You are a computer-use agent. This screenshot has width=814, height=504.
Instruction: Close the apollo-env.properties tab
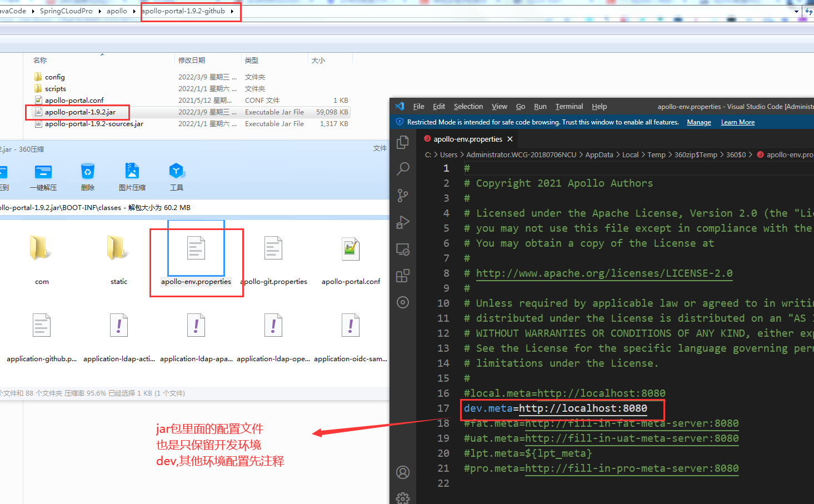[510, 139]
